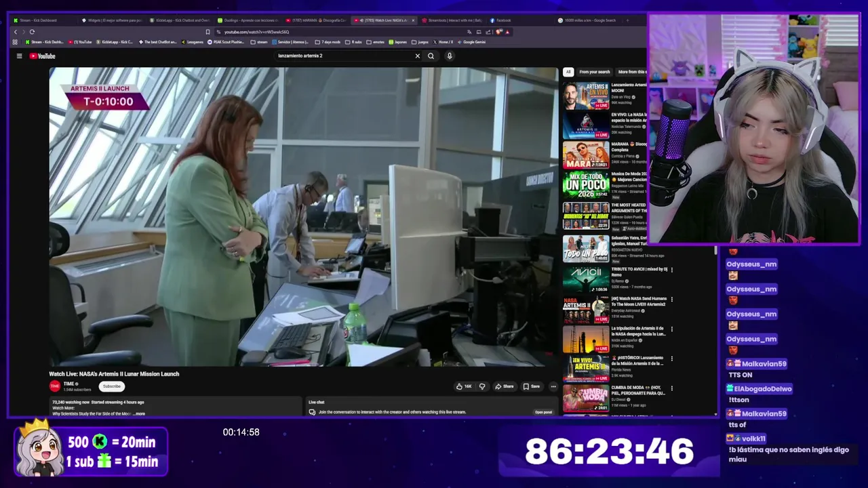Open the Florida News Artemis EN VIVO thumbnail
Screen dimensions: 868x488
586,369
